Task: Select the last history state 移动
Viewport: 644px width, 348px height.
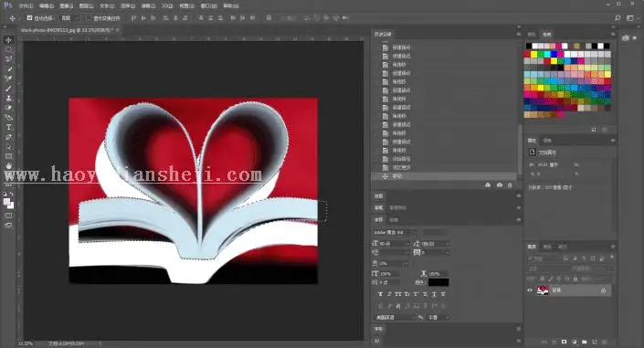Action: [x=444, y=176]
